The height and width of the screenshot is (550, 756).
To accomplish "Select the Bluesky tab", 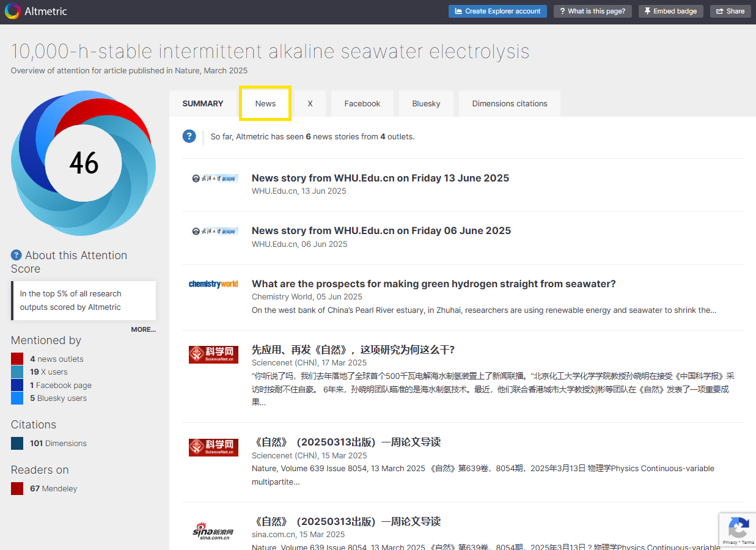I will click(426, 103).
